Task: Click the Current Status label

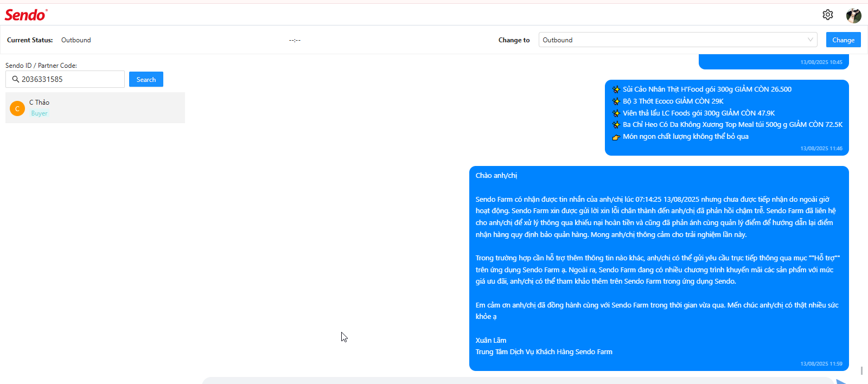Action: pos(30,40)
